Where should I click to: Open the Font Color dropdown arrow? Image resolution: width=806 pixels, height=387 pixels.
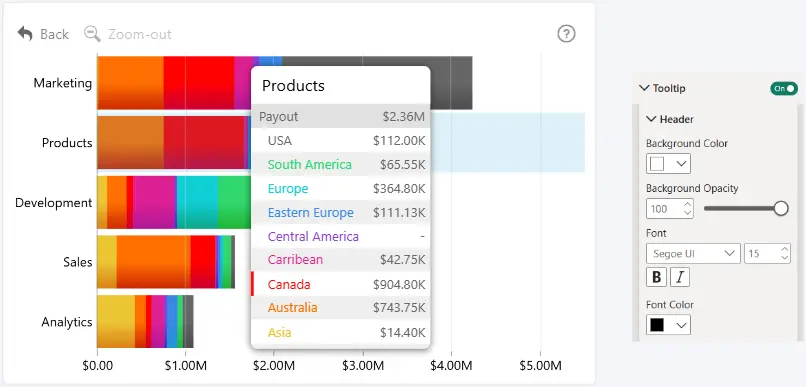click(x=682, y=325)
